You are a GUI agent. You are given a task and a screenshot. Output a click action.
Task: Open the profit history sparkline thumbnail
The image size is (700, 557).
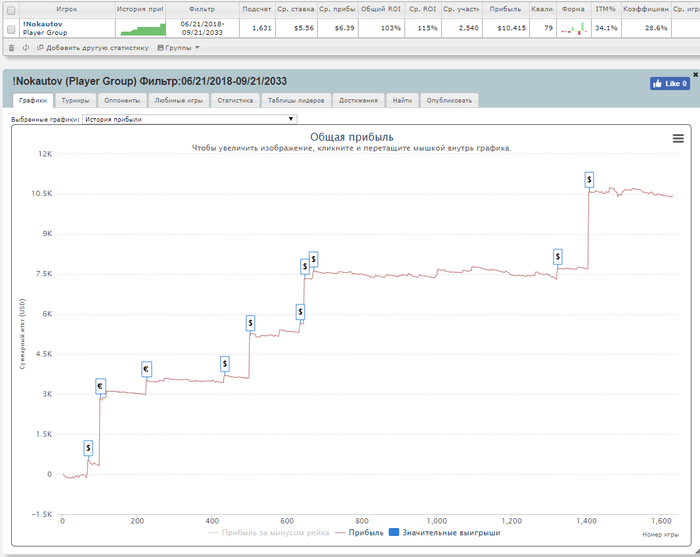(143, 29)
